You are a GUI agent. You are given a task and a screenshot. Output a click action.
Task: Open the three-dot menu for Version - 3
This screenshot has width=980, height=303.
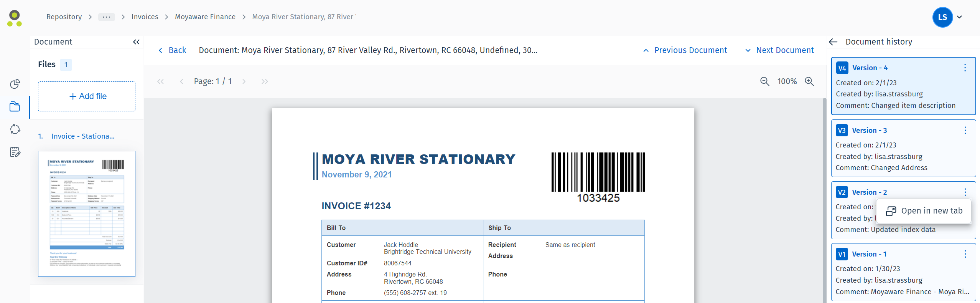(x=965, y=130)
